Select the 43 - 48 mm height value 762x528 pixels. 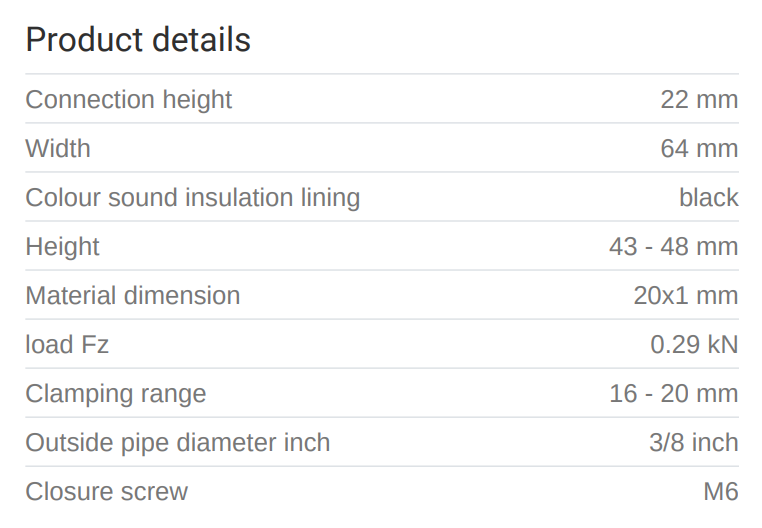pyautogui.click(x=673, y=247)
